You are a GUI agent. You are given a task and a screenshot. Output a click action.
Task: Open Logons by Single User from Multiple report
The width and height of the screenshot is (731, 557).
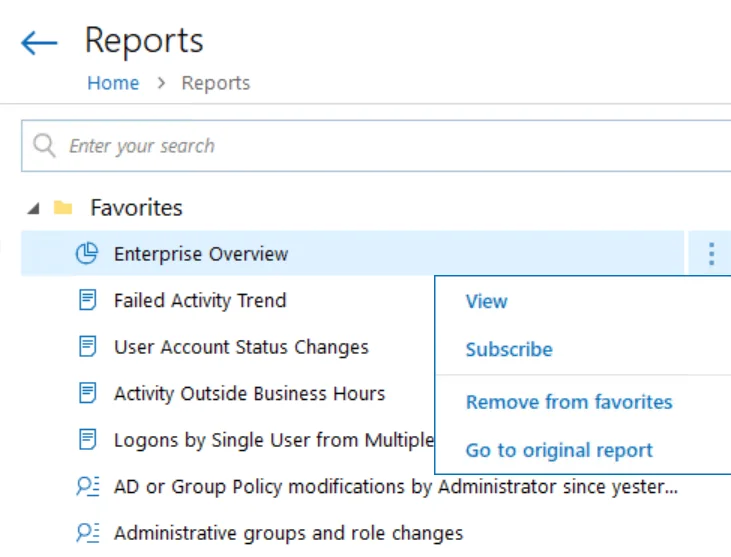point(274,440)
